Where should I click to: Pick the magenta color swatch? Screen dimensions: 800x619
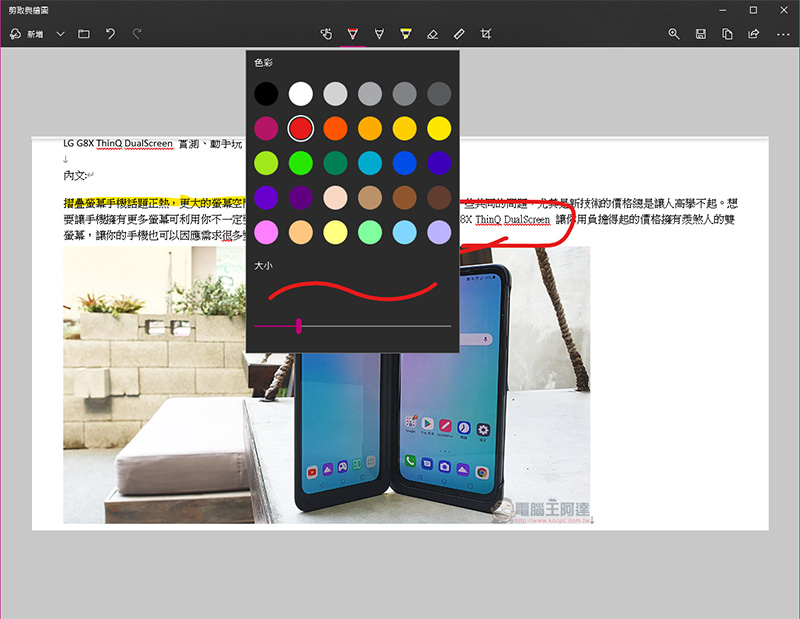(266, 129)
